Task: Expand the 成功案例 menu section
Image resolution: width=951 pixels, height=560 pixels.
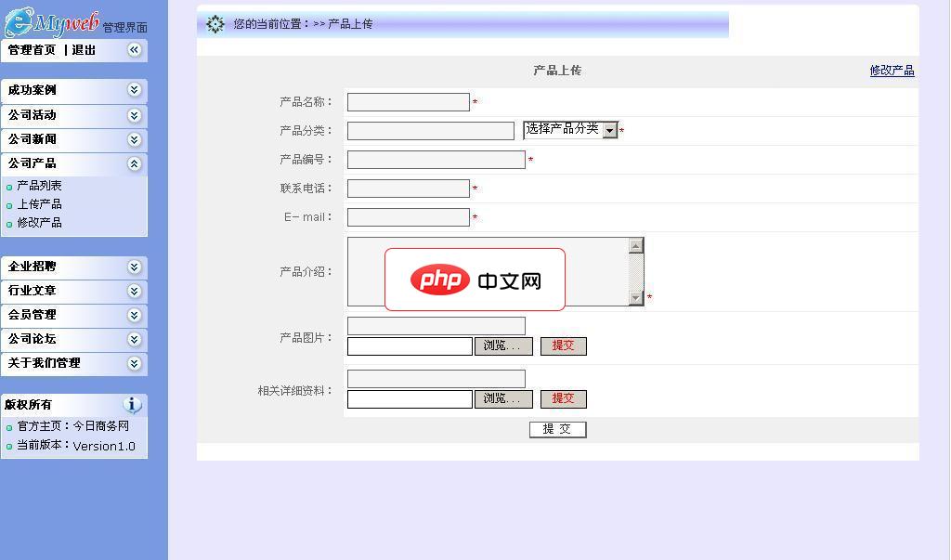Action: [x=135, y=90]
